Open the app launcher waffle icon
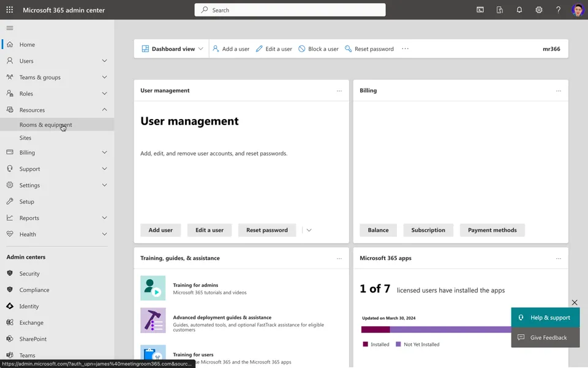 pos(10,10)
